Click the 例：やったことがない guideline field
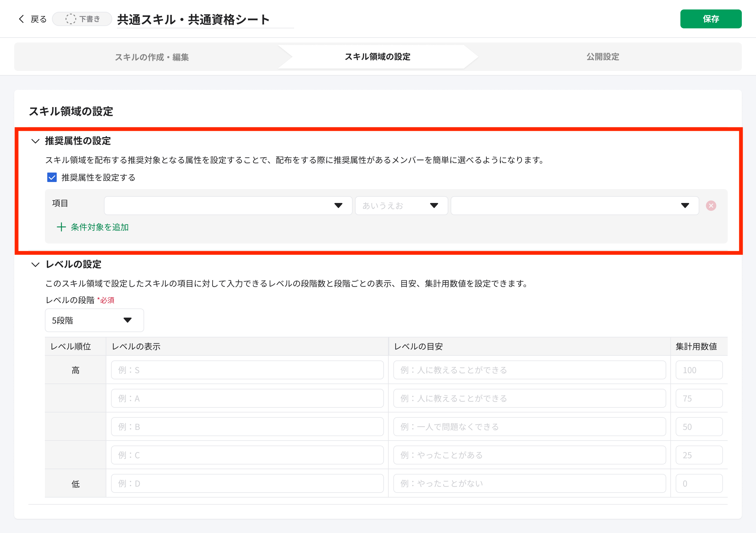The image size is (756, 533). tap(529, 483)
